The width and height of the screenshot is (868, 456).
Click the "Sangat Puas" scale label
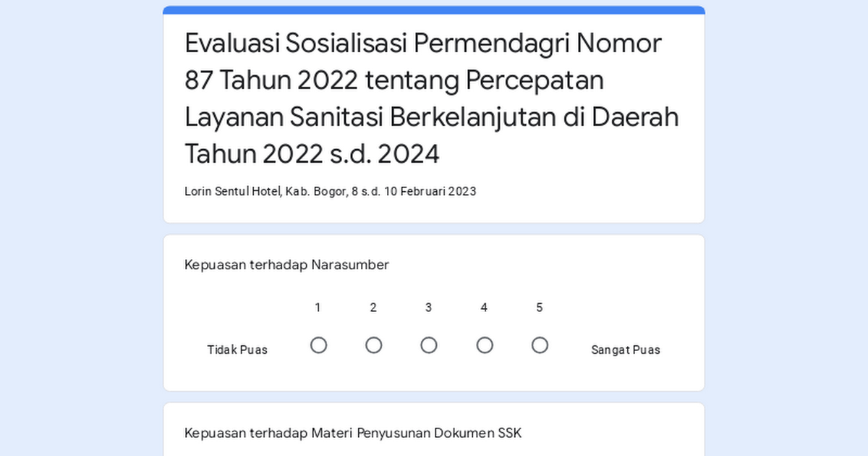click(626, 350)
